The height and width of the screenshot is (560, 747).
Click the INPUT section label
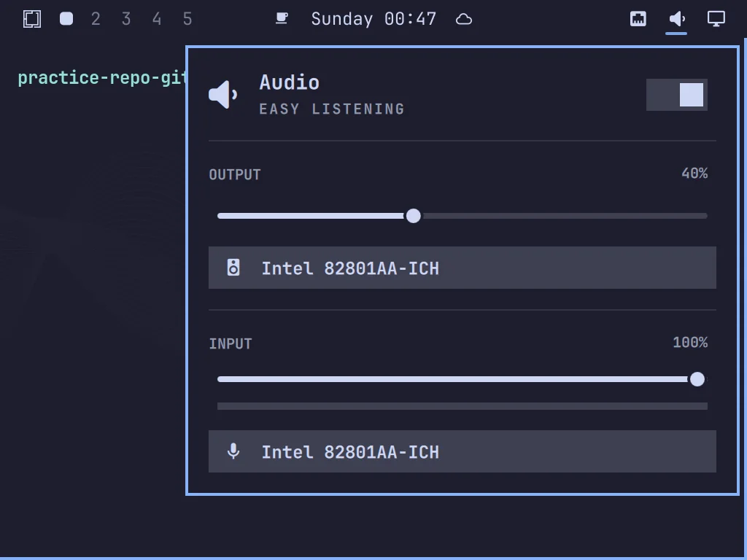coord(231,344)
